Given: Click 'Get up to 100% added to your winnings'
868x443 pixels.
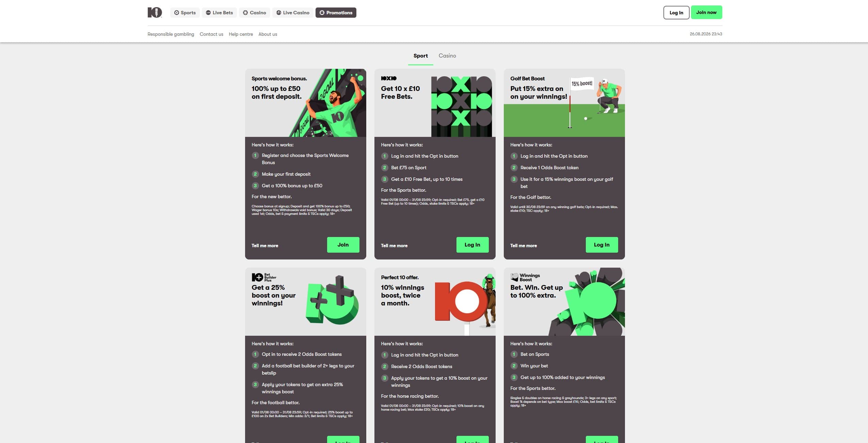Looking at the screenshot, I should [563, 377].
